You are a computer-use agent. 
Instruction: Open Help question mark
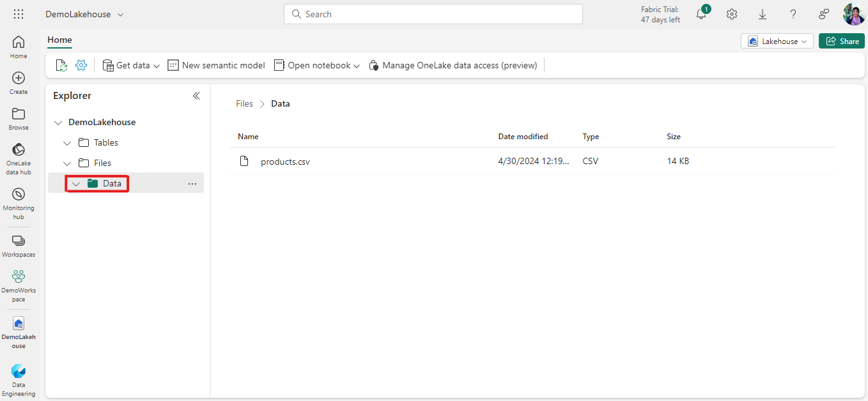[x=793, y=14]
